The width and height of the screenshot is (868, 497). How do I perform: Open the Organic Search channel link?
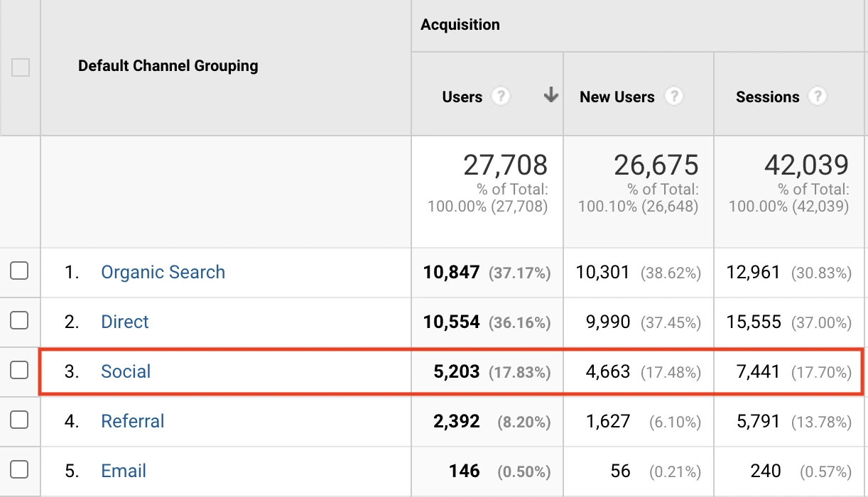(163, 272)
